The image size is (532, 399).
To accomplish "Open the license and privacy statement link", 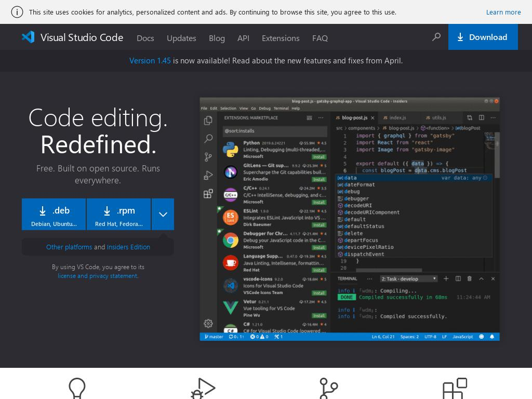I will point(98,276).
